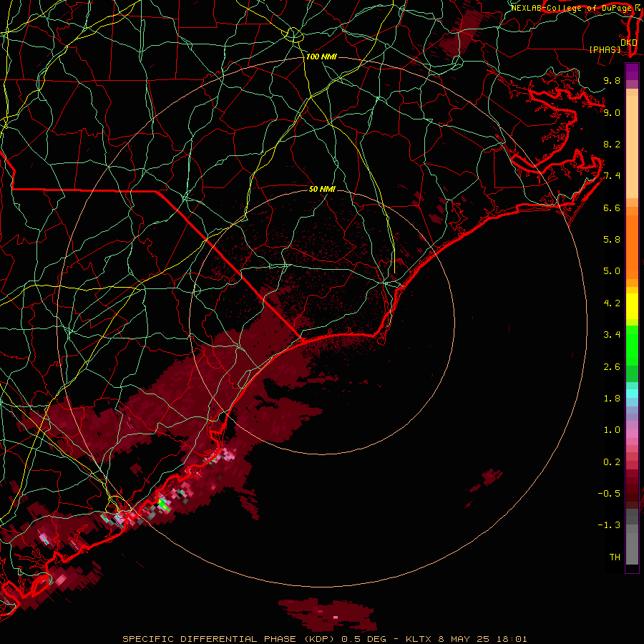This screenshot has height=644, width=644.
Task: Click the 0.2 legend value
Action: coord(612,462)
